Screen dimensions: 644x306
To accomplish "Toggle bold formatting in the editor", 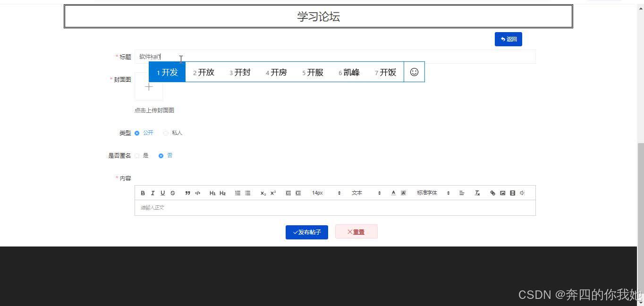I will (x=143, y=193).
